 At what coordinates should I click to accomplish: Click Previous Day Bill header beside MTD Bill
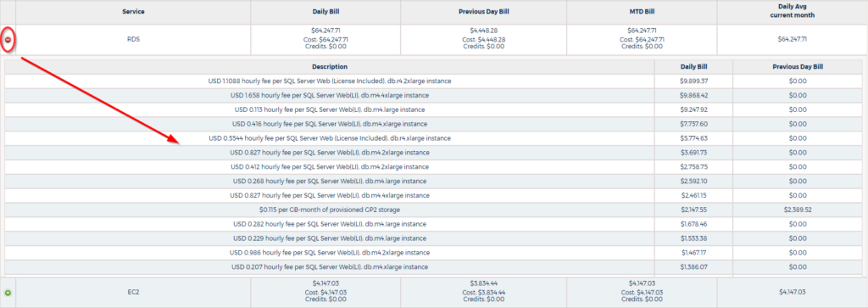[x=483, y=12]
